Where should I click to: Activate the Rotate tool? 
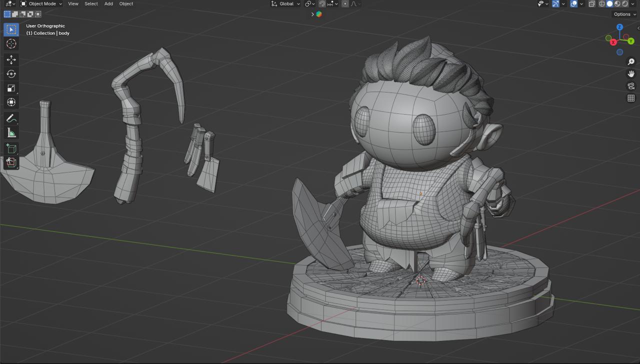pos(11,74)
